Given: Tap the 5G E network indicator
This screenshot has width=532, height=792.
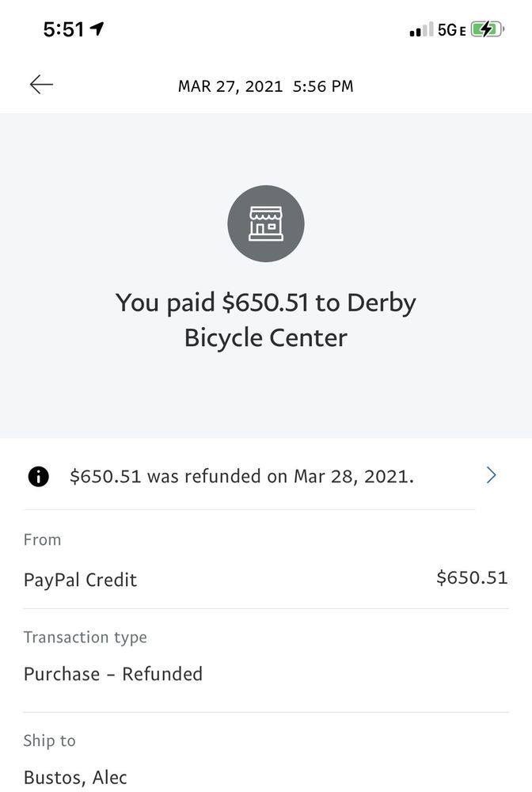Looking at the screenshot, I should [x=451, y=30].
